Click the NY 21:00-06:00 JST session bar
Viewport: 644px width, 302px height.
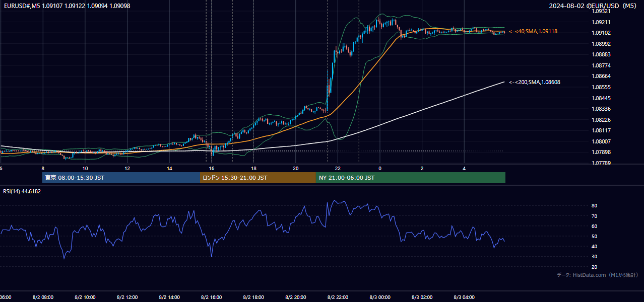tap(411, 178)
